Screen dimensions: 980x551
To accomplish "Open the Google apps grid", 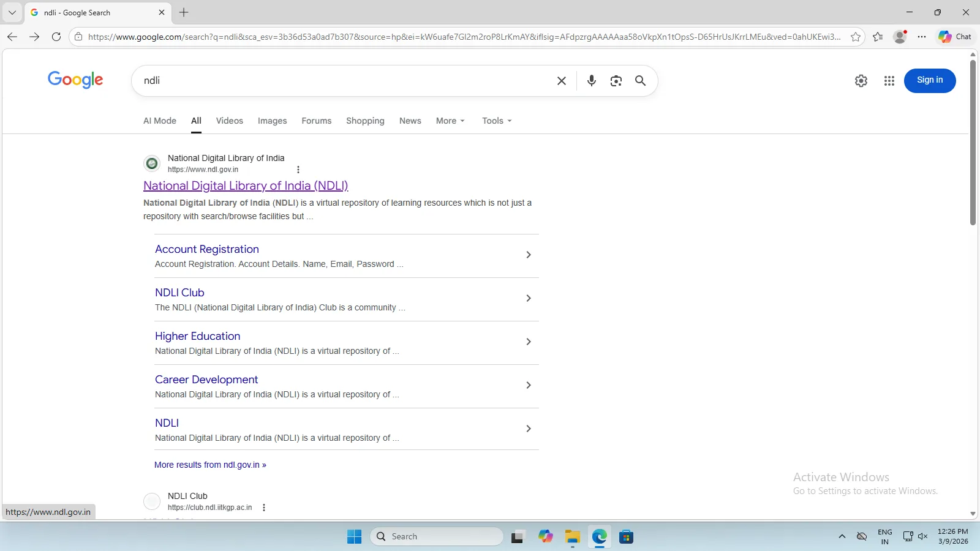I will click(889, 81).
